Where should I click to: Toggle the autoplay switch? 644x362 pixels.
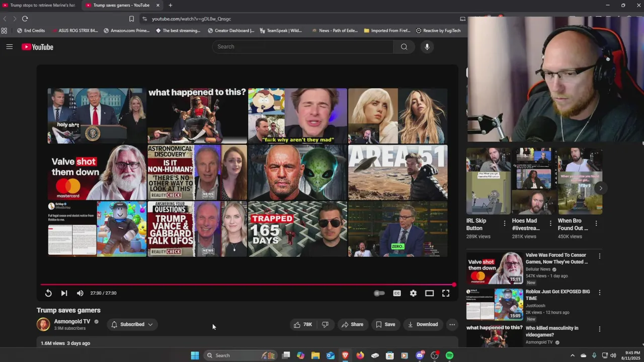click(379, 293)
